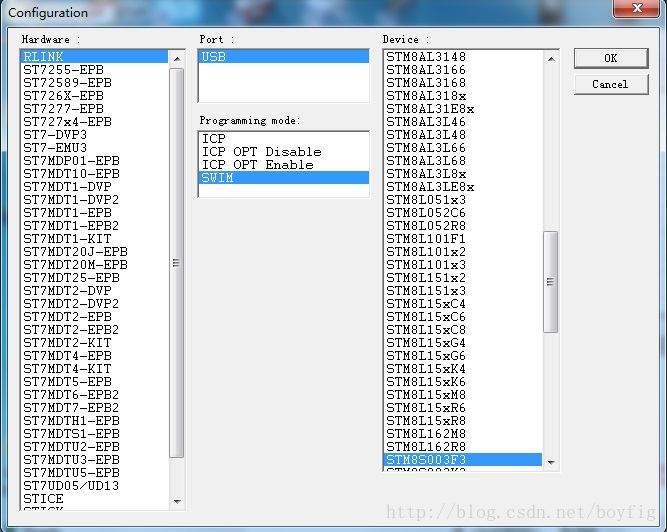Pick STM8L051x3 device
Image resolution: width=667 pixels, height=532 pixels.
463,200
